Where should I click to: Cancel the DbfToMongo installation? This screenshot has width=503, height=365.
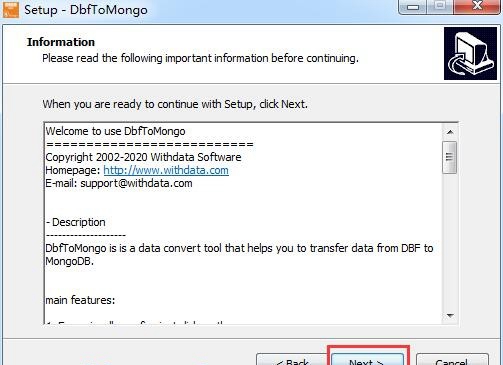(452, 360)
